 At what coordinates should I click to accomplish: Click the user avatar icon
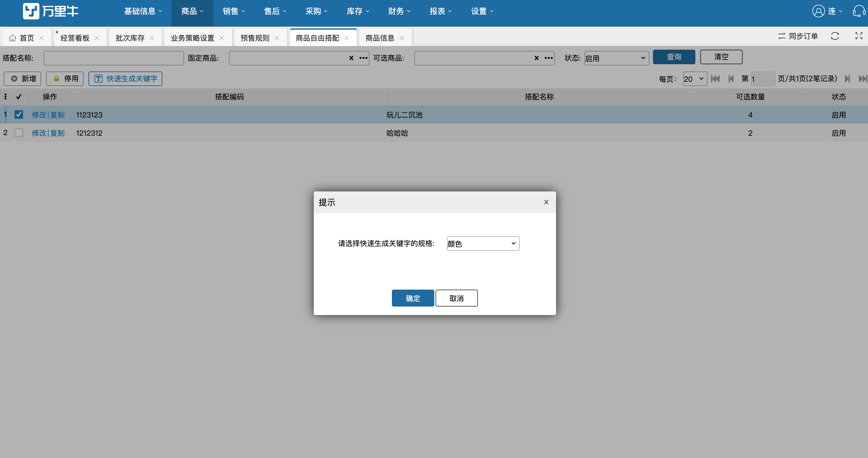[818, 11]
